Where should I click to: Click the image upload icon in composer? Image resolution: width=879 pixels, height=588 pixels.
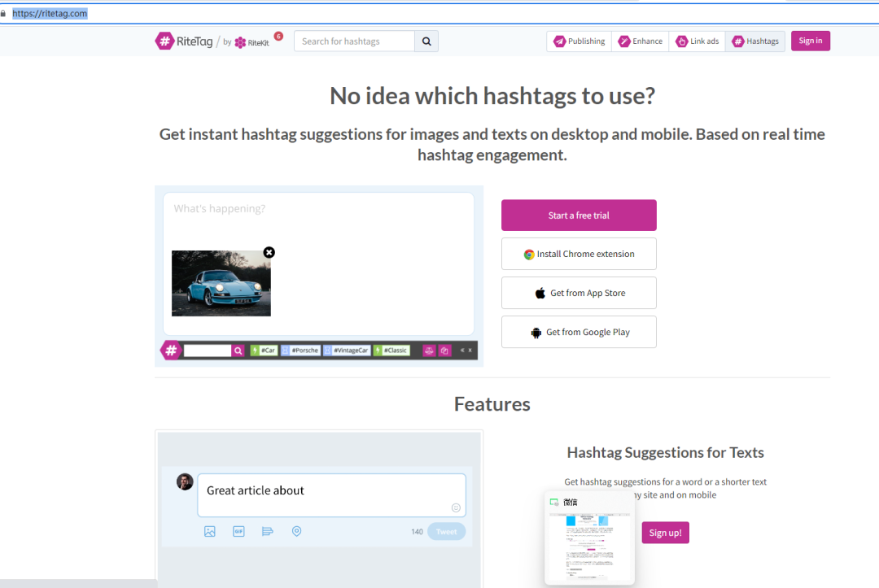[x=210, y=531]
